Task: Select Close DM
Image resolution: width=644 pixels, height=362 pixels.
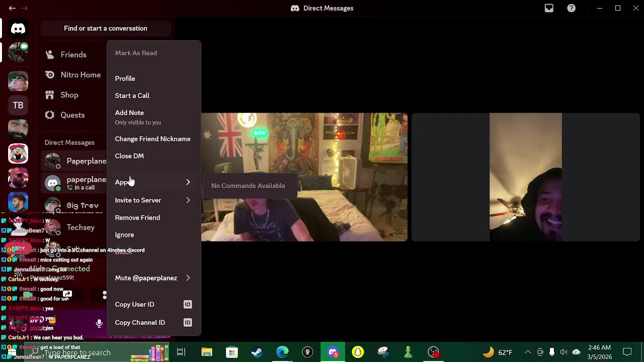Action: 153,156
